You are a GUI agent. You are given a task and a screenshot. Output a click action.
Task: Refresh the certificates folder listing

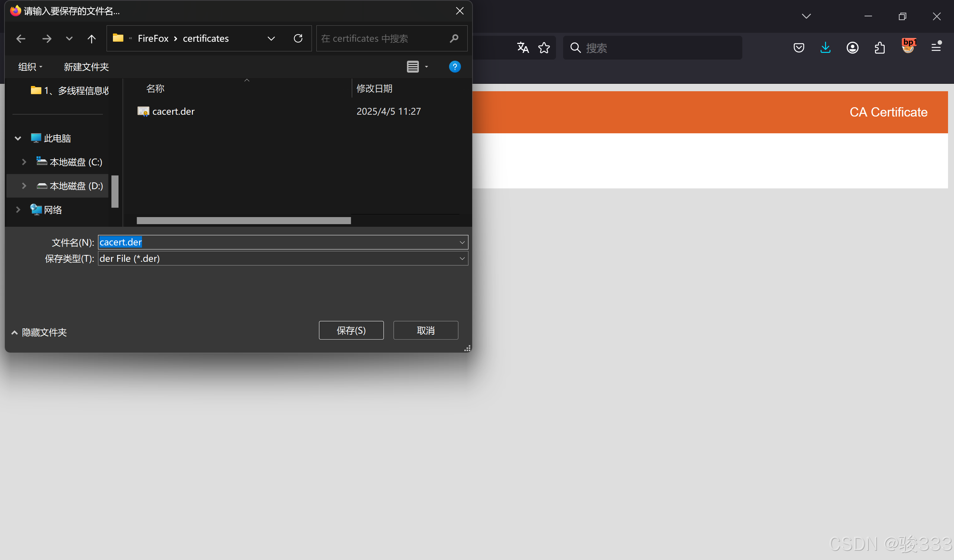tap(298, 38)
